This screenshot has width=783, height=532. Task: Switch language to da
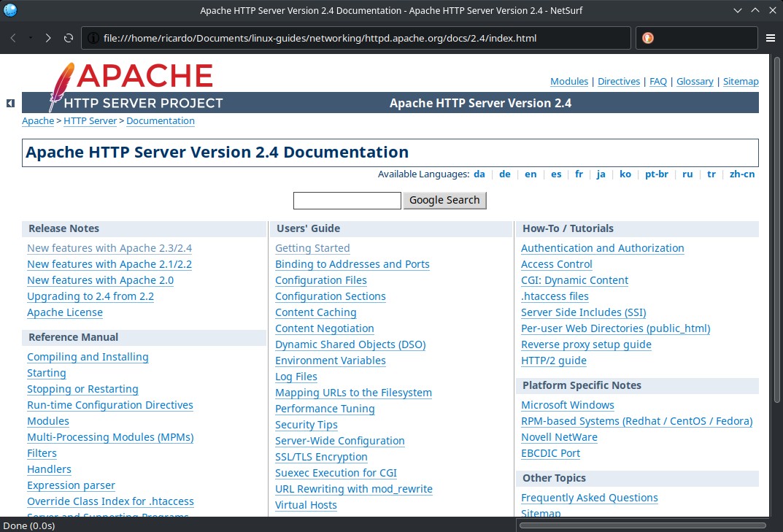[479, 174]
